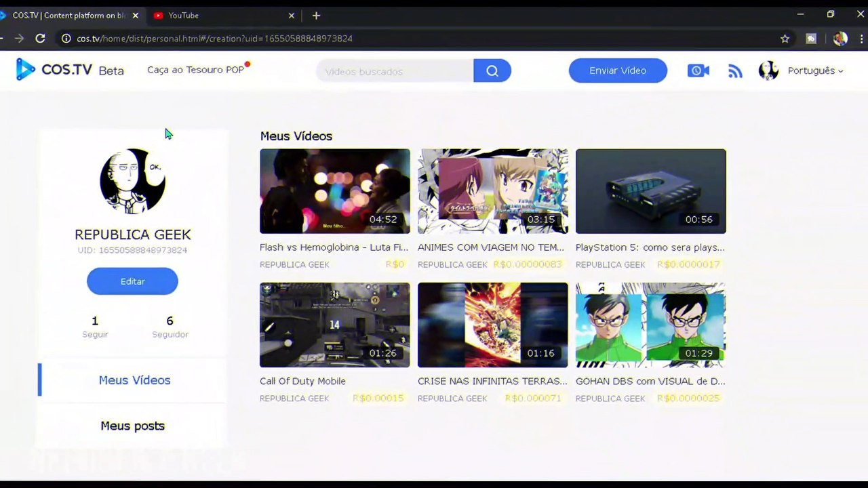The width and height of the screenshot is (868, 488).
Task: Open the Seguir count of 1
Action: [x=95, y=326]
